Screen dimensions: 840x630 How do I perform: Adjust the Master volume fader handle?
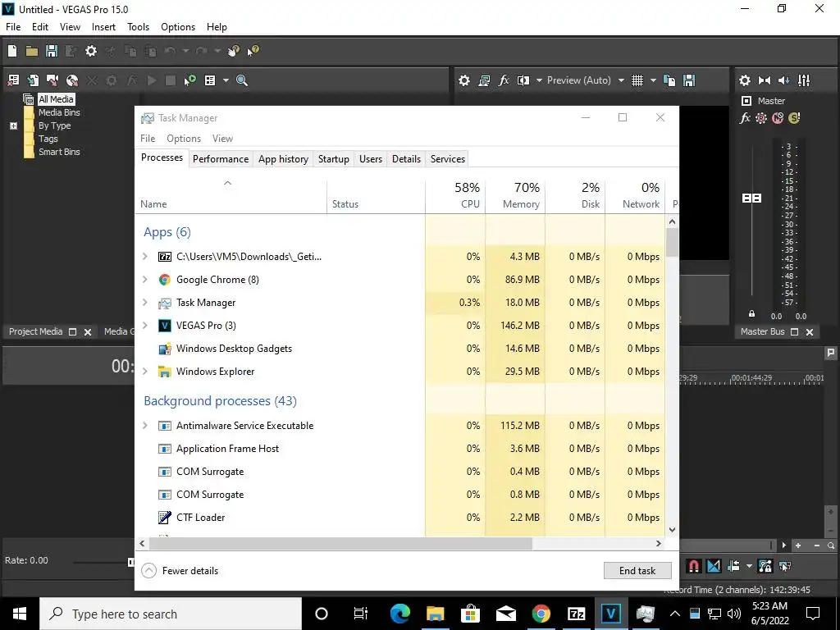click(x=751, y=199)
